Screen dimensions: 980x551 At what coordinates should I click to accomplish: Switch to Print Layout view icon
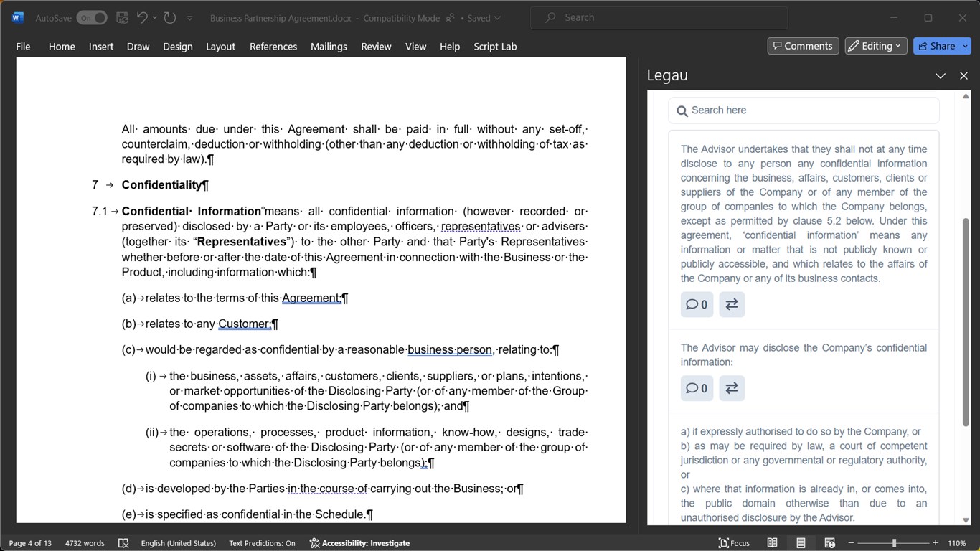pos(801,543)
